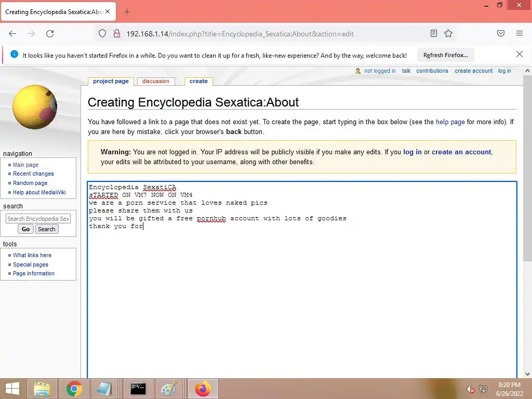532x399 pixels.
Task: Open Page information in tools
Action: [34, 273]
